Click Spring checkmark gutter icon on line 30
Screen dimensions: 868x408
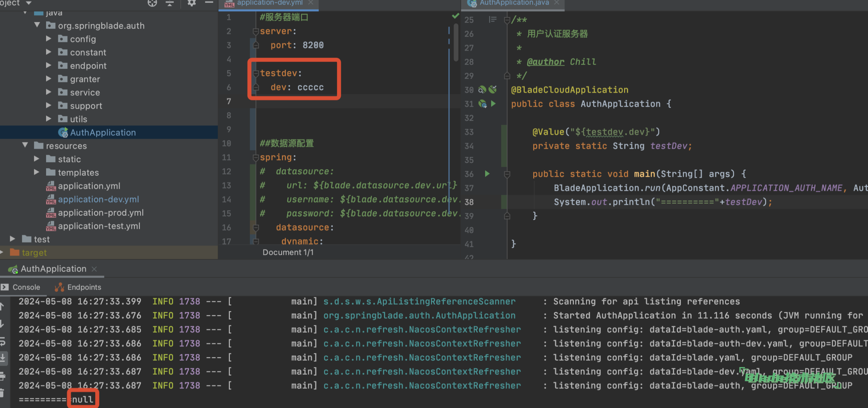(x=493, y=89)
